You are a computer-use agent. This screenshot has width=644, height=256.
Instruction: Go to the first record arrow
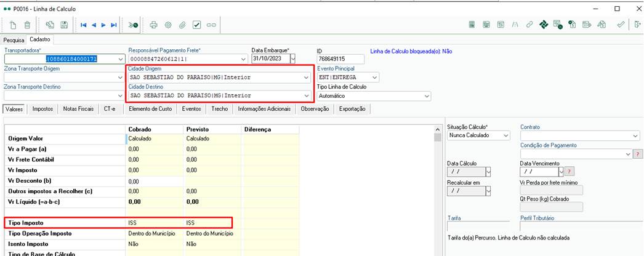coord(84,25)
